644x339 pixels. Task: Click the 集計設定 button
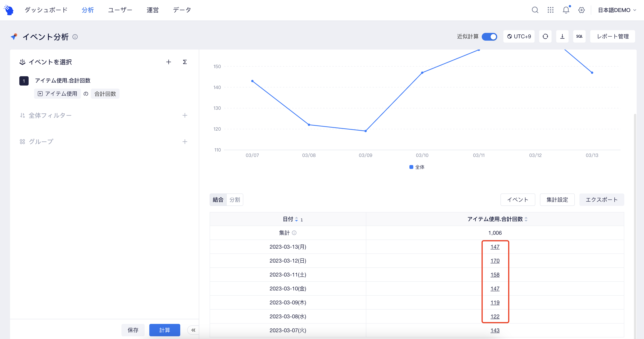coord(557,200)
